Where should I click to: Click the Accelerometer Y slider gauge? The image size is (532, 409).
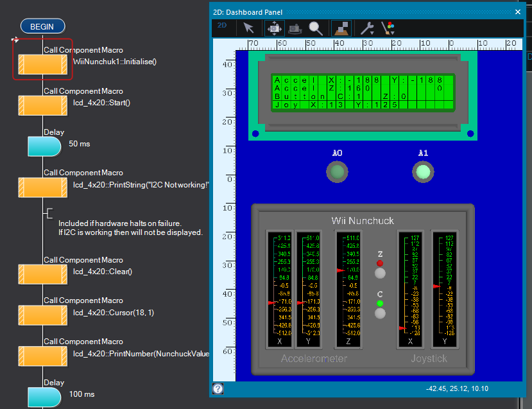pyautogui.click(x=308, y=290)
